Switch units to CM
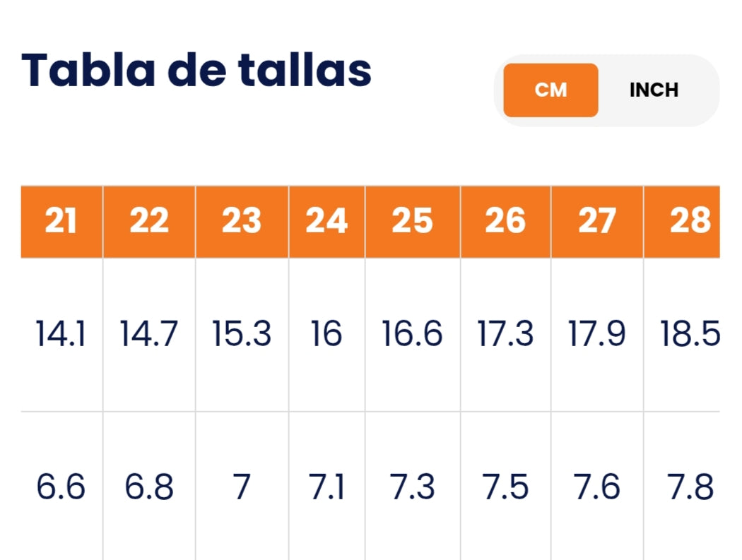The height and width of the screenshot is (560, 742). [x=550, y=90]
